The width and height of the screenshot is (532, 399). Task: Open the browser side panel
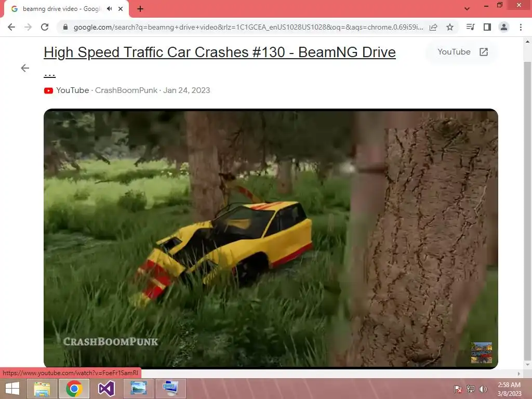click(x=487, y=27)
